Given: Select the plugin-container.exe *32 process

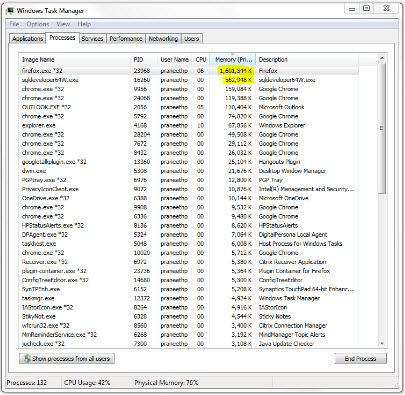Looking at the screenshot, I should click(189, 271).
